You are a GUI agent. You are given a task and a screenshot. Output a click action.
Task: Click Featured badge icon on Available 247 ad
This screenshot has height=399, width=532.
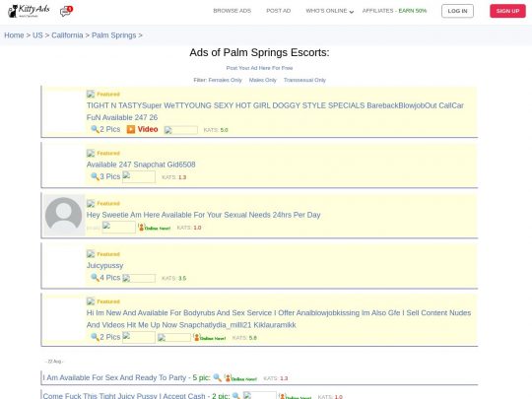pyautogui.click(x=91, y=153)
